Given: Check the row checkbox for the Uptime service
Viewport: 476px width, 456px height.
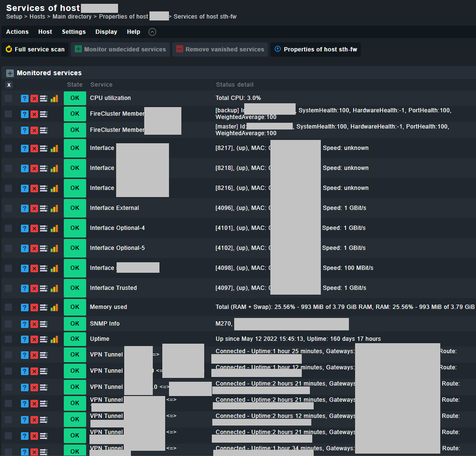Looking at the screenshot, I should [8, 339].
